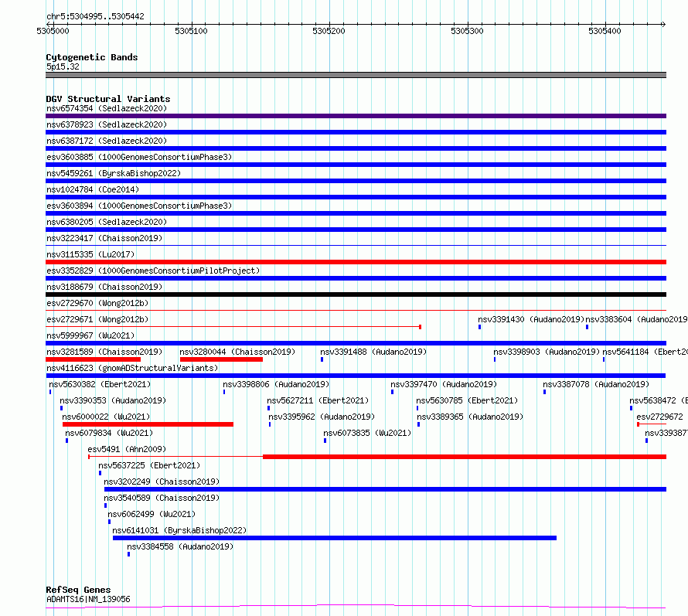
Task: Click the blue nsv3387078 marker
Action: point(544,392)
